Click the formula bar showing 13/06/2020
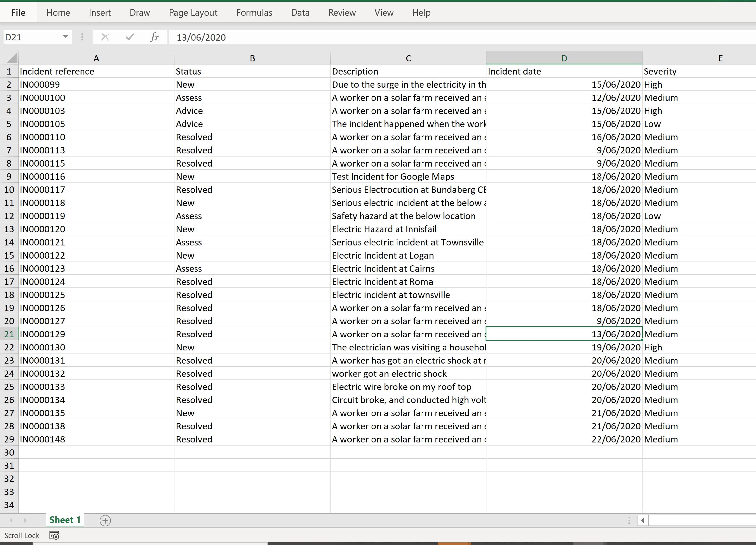Image resolution: width=756 pixels, height=545 pixels. tap(462, 37)
